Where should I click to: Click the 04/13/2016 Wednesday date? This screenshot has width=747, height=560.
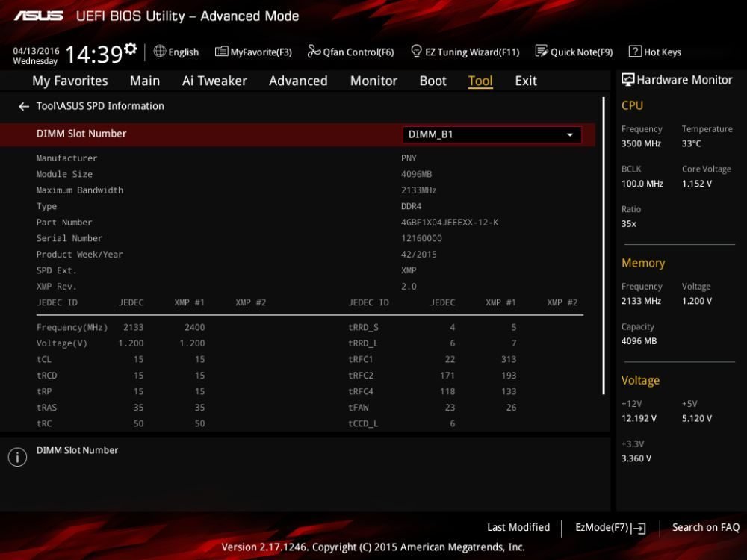coord(36,56)
